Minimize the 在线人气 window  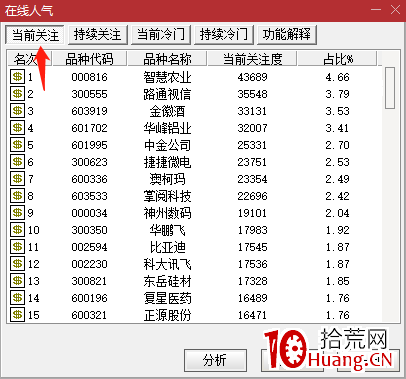coord(376,10)
